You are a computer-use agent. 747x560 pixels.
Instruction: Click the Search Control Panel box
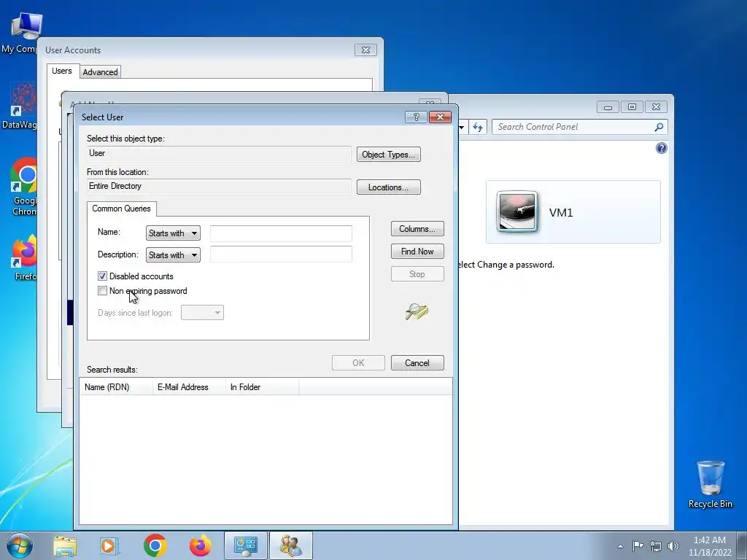pos(574,127)
